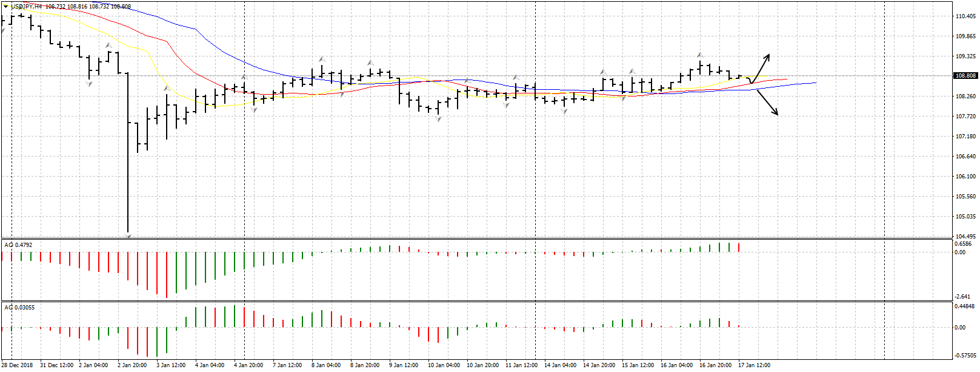This screenshot has height=372, width=980.
Task: Select the AC 0.03055 indicator label
Action: (x=20, y=308)
